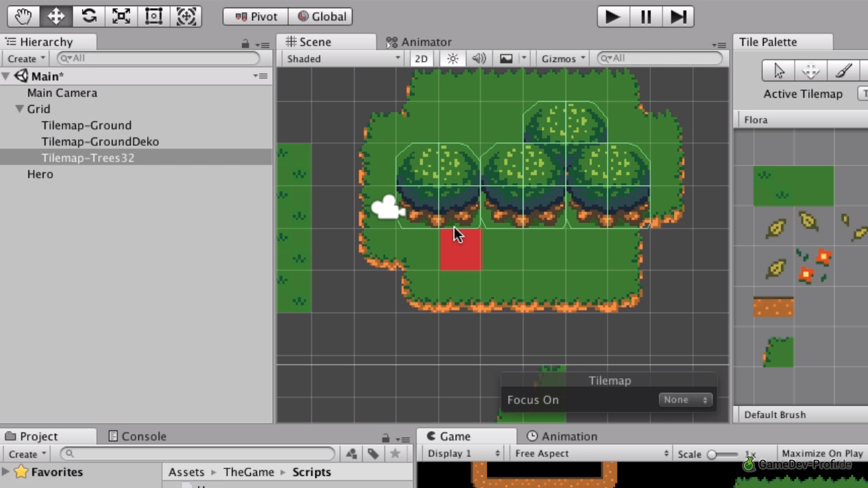The height and width of the screenshot is (488, 868).
Task: Adjust the Game view Scale slider
Action: coord(712,454)
